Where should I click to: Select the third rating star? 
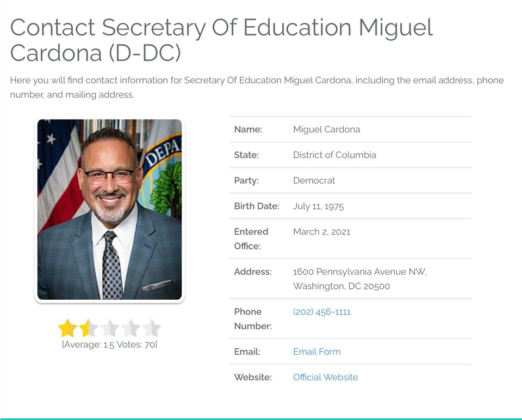(x=109, y=328)
